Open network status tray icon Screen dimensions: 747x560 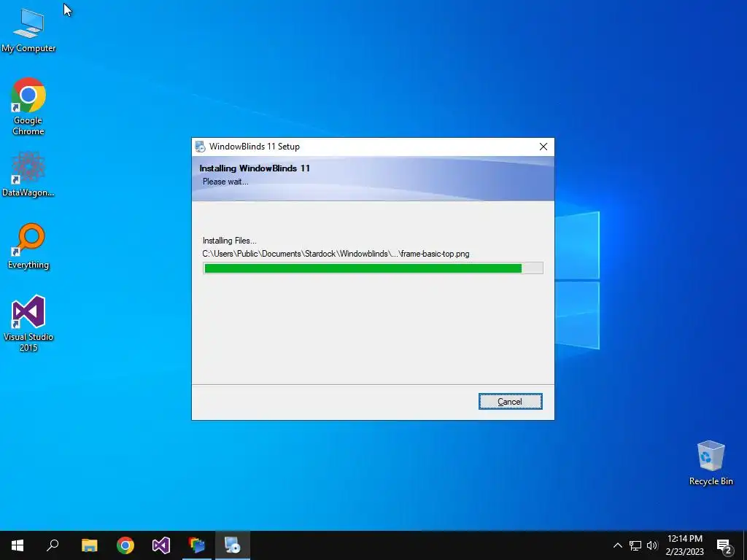(x=635, y=545)
